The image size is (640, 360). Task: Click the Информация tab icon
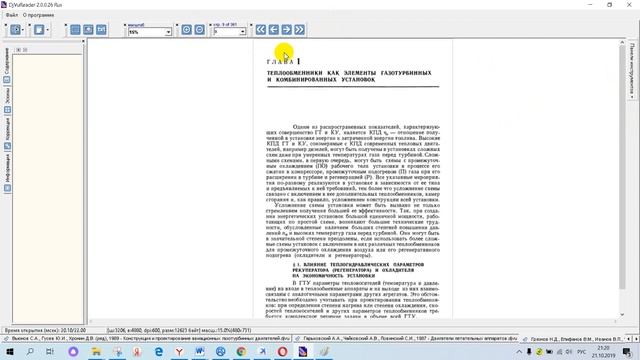[7, 188]
